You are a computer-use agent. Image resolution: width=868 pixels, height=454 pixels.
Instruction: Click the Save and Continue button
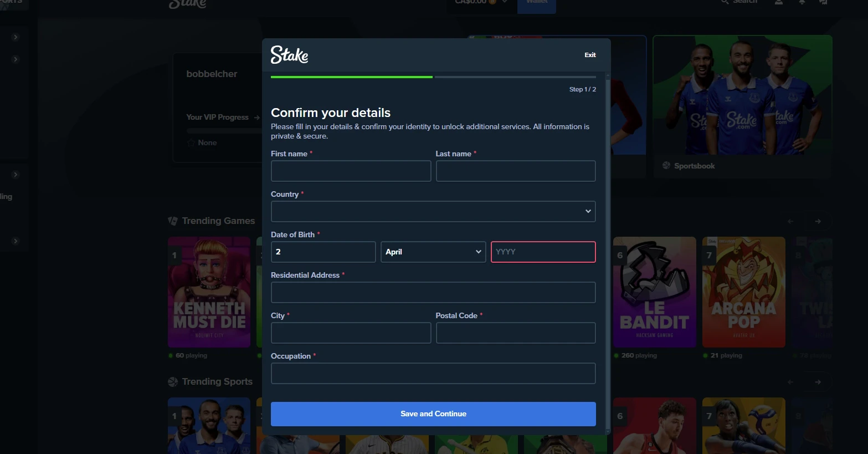tap(433, 414)
